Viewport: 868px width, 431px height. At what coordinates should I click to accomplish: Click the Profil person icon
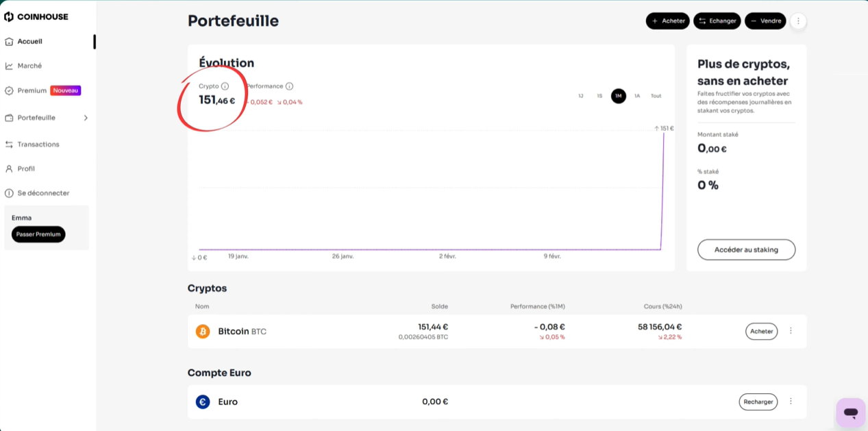[9, 169]
